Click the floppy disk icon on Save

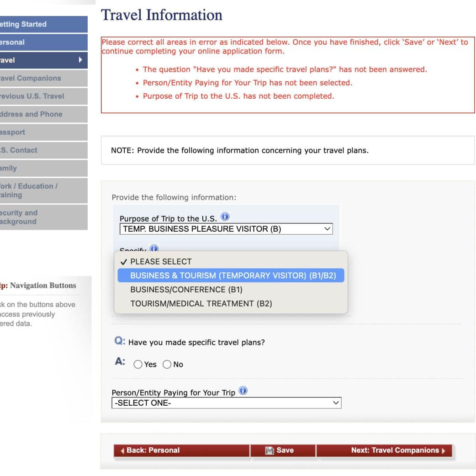(x=270, y=450)
